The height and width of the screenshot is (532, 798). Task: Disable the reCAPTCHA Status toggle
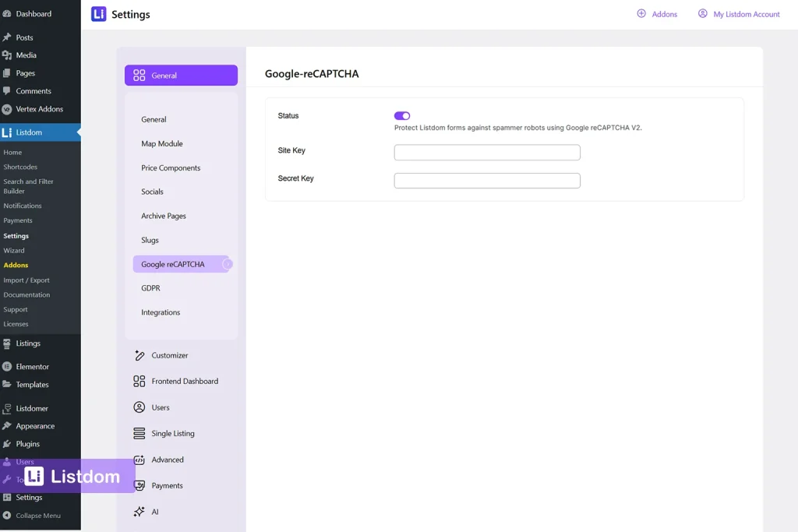pyautogui.click(x=401, y=115)
